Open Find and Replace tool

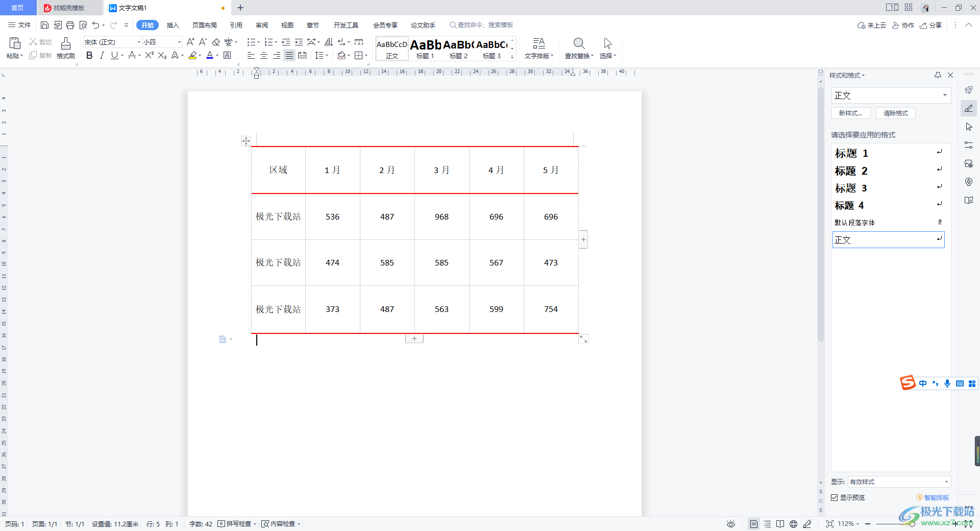tap(579, 48)
